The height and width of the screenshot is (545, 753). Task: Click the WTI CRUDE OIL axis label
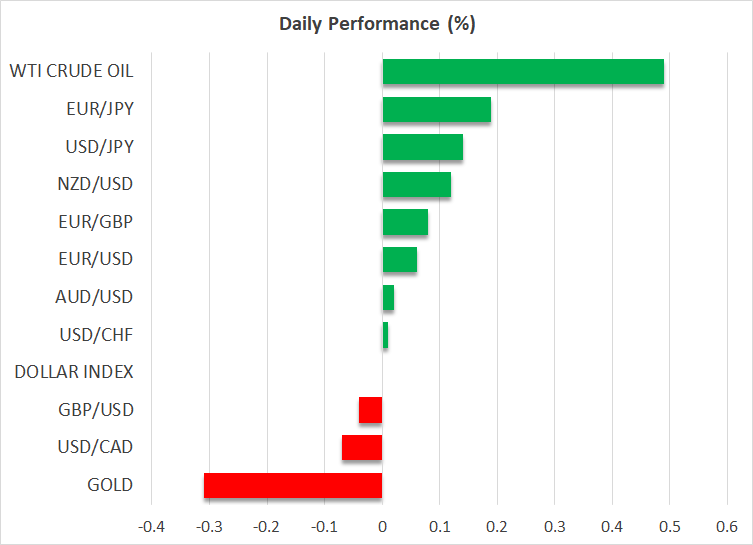[x=71, y=71]
